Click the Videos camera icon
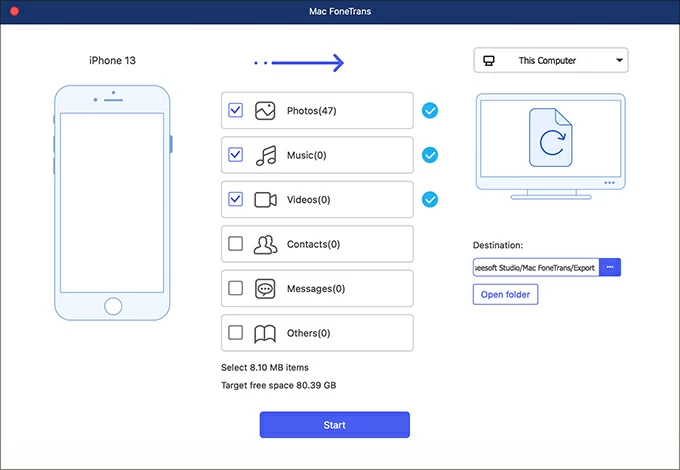This screenshot has height=470, width=680. pos(265,200)
